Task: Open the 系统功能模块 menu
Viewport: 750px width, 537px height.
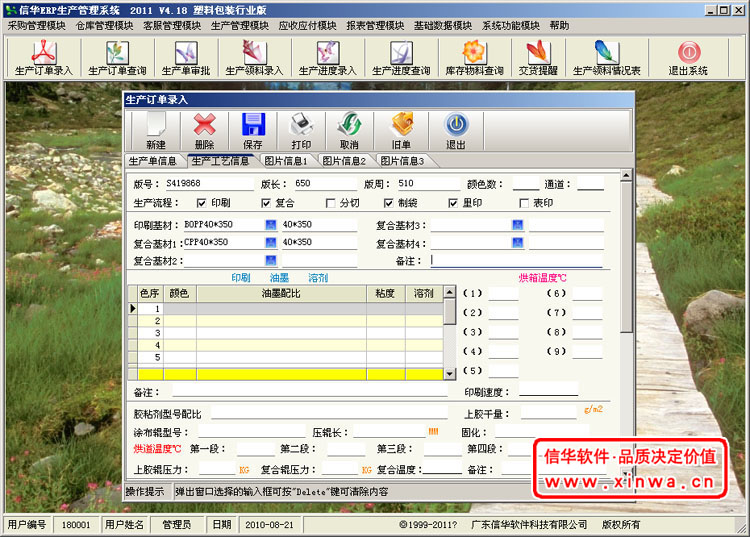Action: point(511,25)
